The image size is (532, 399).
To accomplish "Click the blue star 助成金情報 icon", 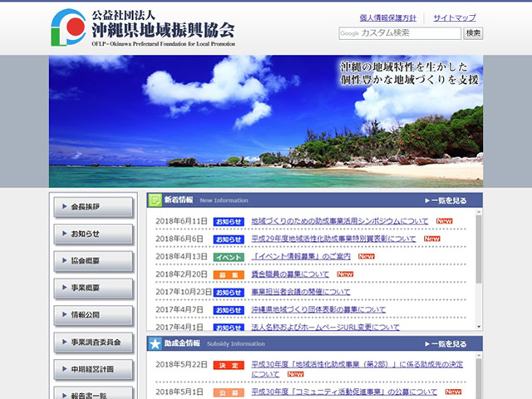I will (155, 343).
